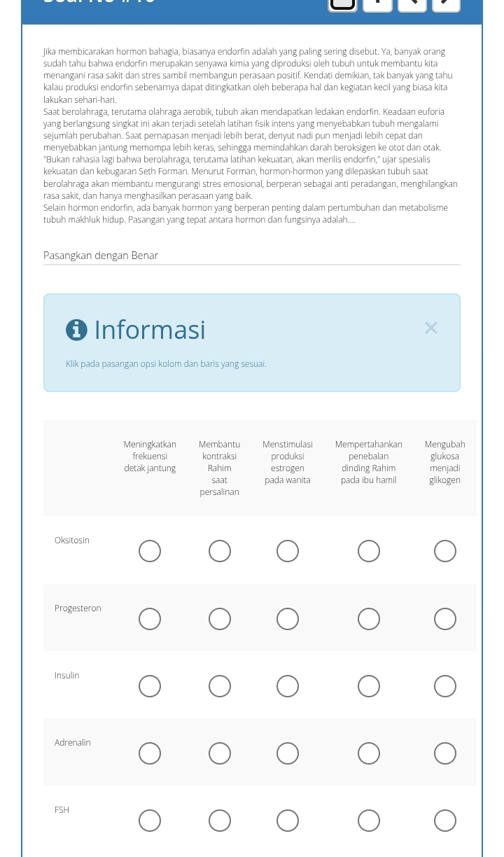Match Adrenalin with Meningkatkan frekuensi detak jantung

(x=150, y=753)
